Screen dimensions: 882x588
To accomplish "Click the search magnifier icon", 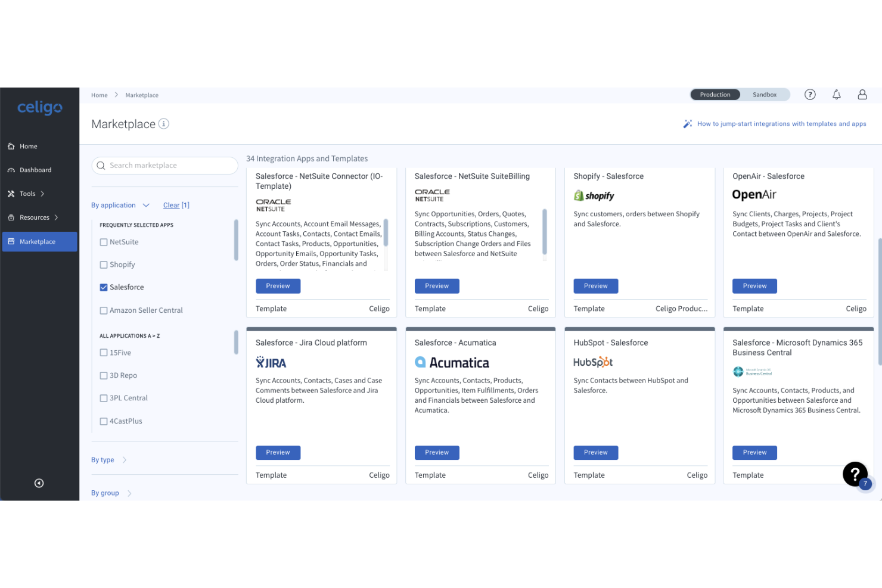I will pyautogui.click(x=101, y=166).
